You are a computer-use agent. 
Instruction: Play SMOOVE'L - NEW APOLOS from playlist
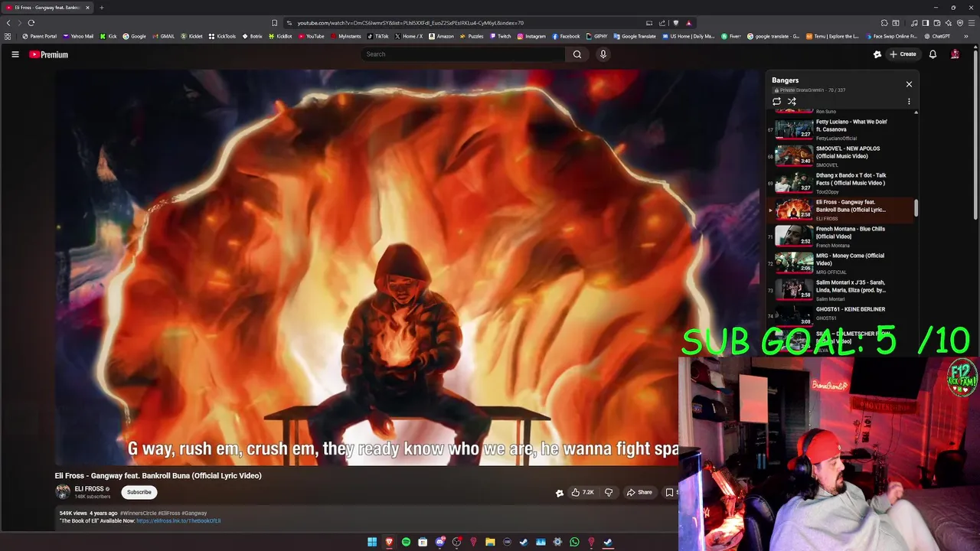pos(842,155)
